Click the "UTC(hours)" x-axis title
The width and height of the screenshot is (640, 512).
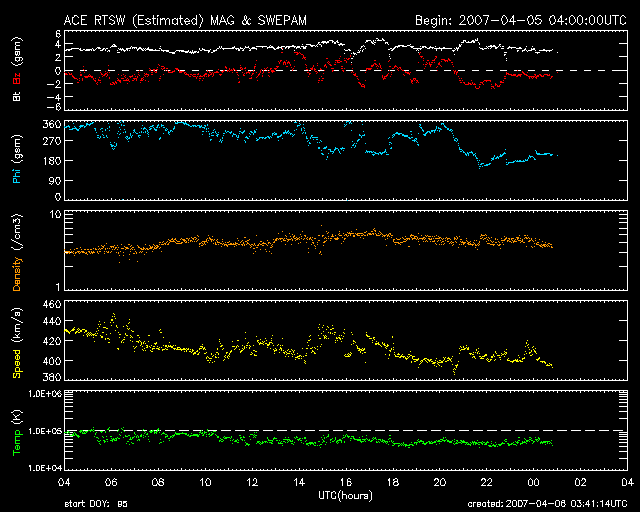(346, 496)
